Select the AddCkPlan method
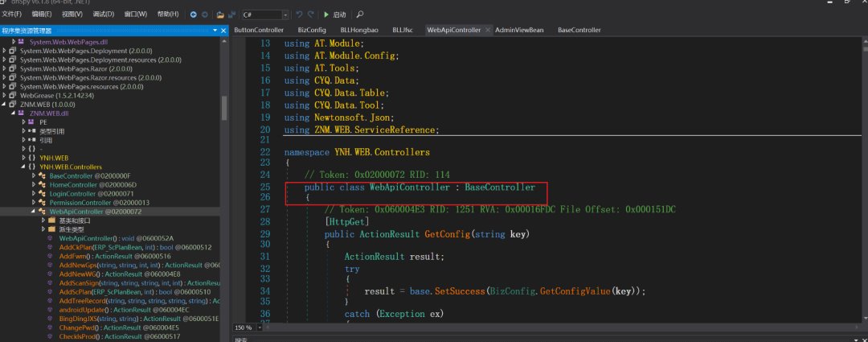The width and height of the screenshot is (868, 342). click(x=135, y=247)
